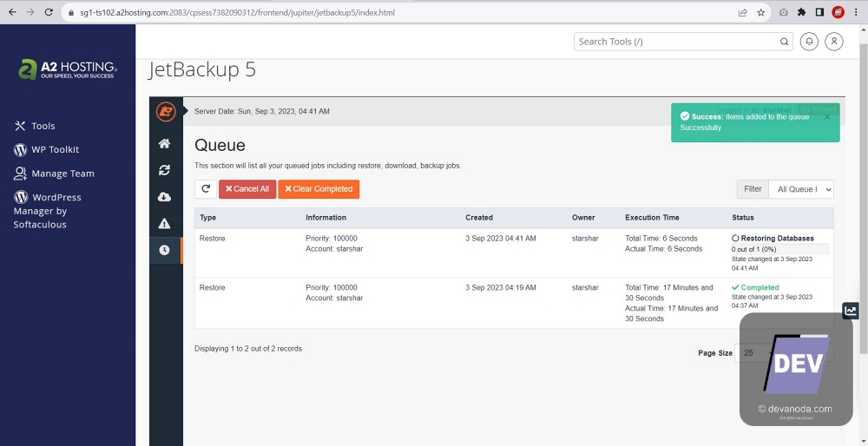The height and width of the screenshot is (446, 868).
Task: Open JetBackup Downloads cloud icon
Action: 164,197
